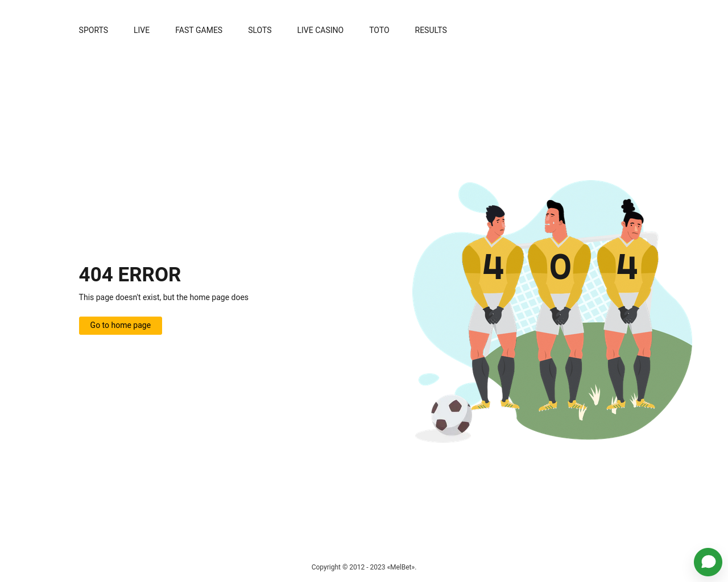Open the SPORTS menu item
The height and width of the screenshot is (582, 728).
coord(93,30)
